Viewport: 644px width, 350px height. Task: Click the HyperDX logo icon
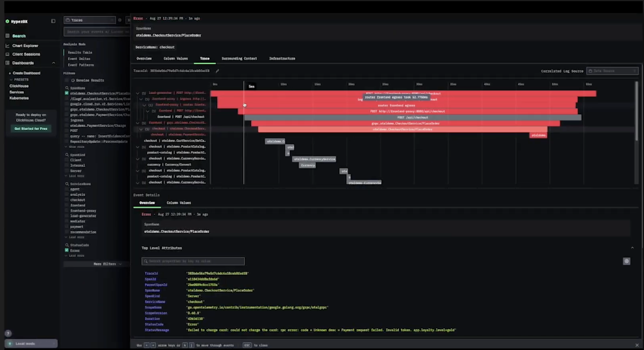tap(8, 21)
